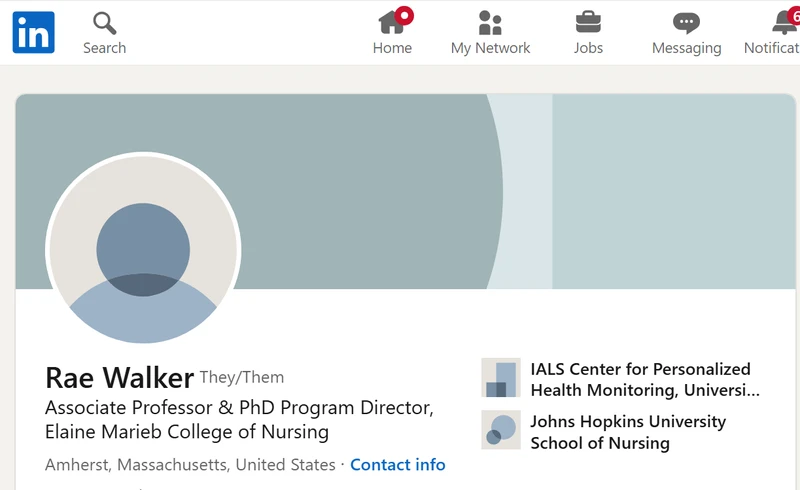Select the Messaging label in navigation

[686, 48]
